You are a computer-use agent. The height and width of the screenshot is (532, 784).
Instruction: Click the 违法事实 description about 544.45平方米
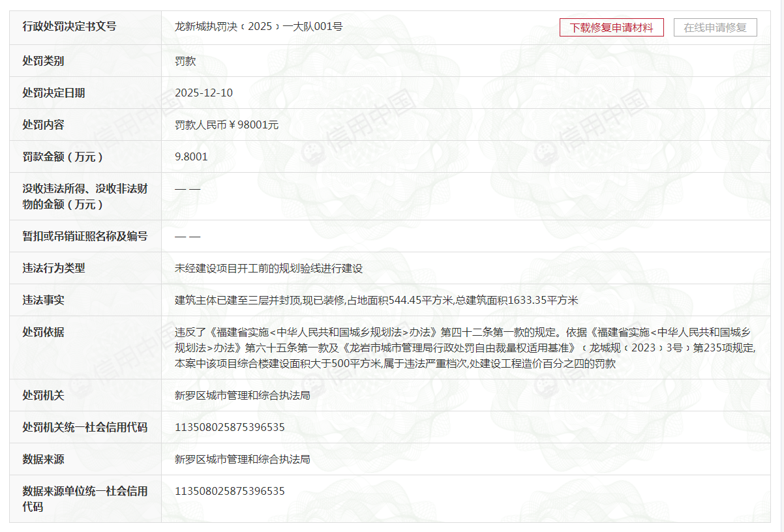point(376,300)
